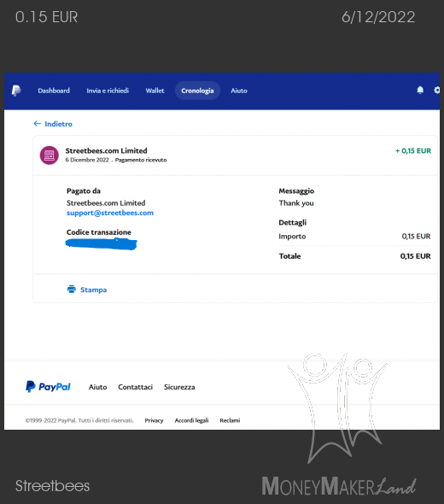The height and width of the screenshot is (504, 444).
Task: Click the '6 Dicembre 2022' date text
Action: pos(87,160)
